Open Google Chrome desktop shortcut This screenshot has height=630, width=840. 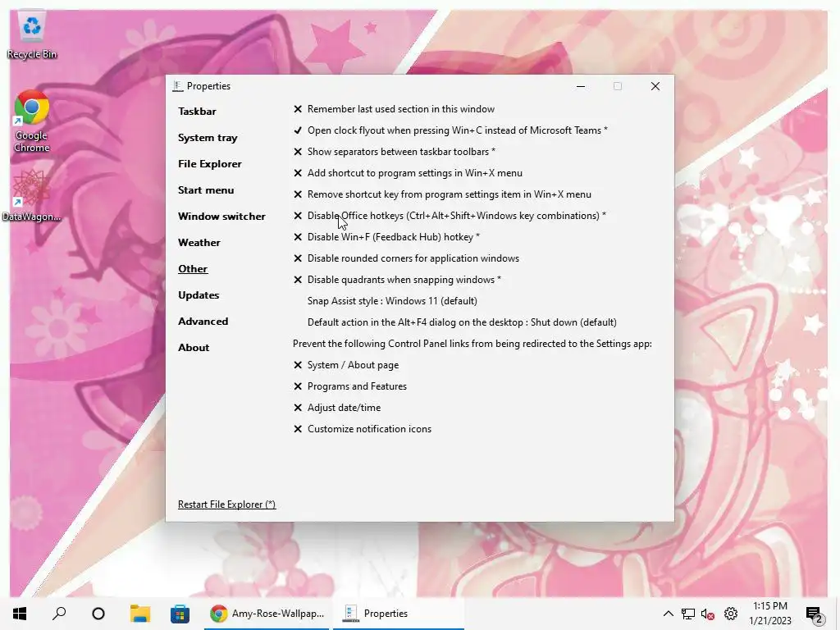[x=32, y=121]
